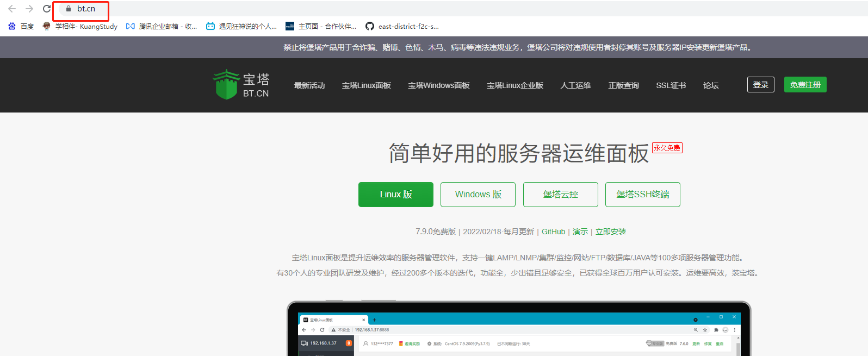Open the 演示 link
Screen dimensions: 868x356
click(x=580, y=232)
